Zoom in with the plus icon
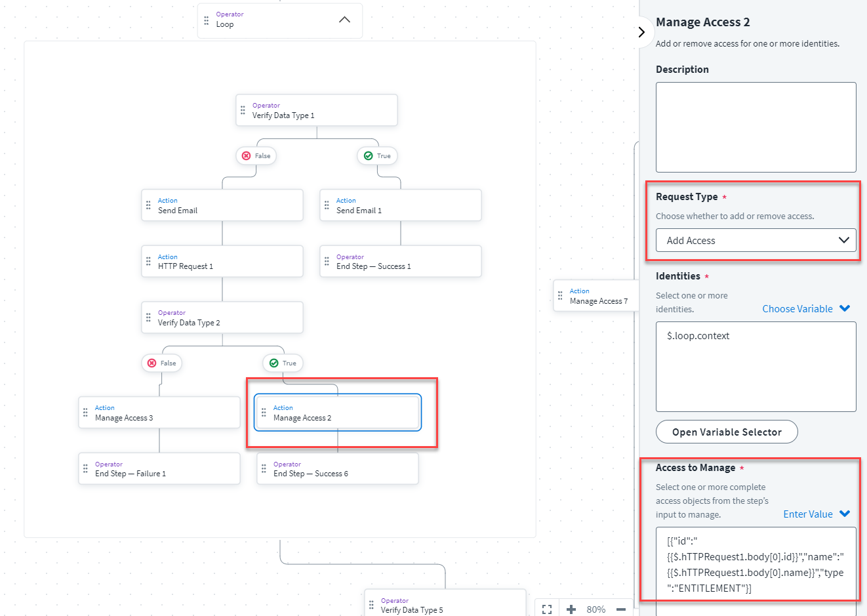The image size is (867, 616). point(571,609)
